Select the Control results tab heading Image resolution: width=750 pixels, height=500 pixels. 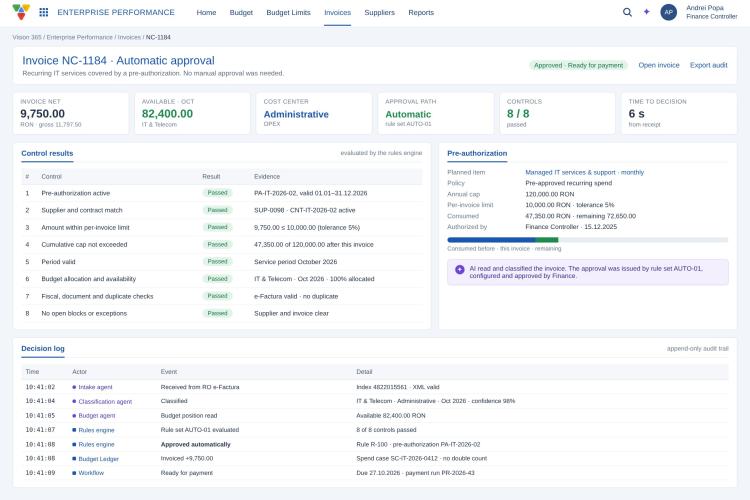[x=47, y=154]
